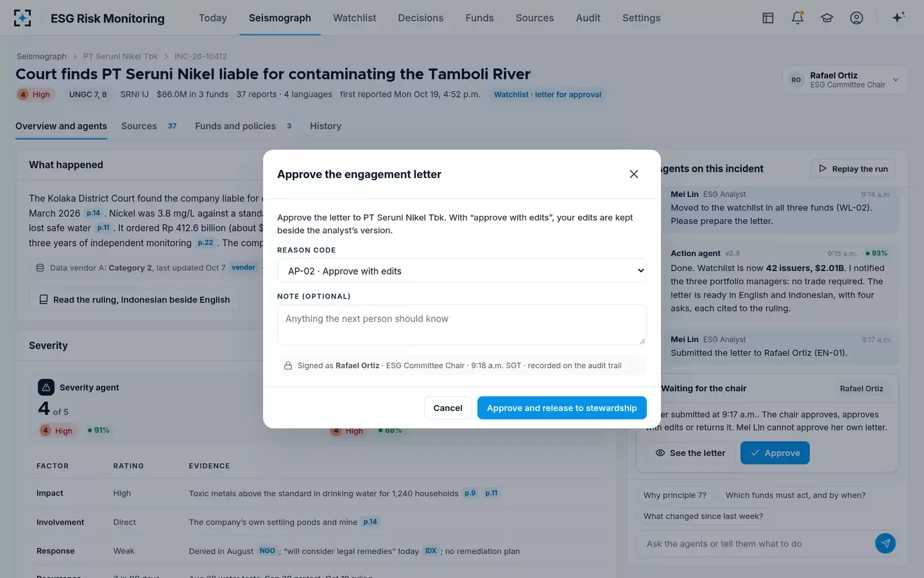
Task: Open the Settings nav item
Action: [641, 18]
